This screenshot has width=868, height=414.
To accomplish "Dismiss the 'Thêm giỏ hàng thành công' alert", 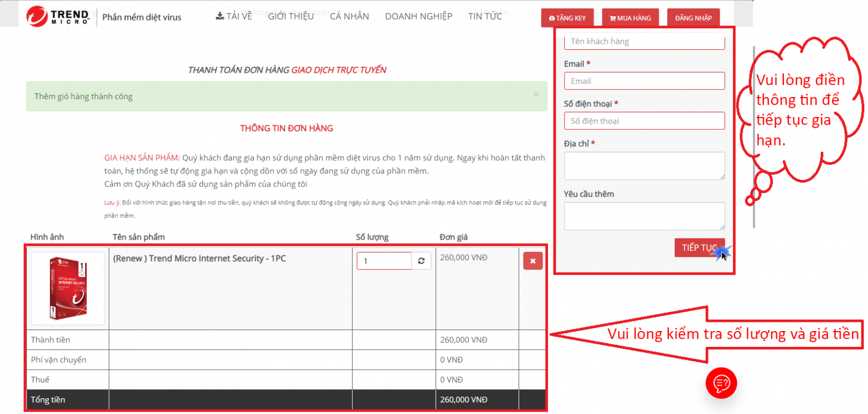I will coord(536,94).
